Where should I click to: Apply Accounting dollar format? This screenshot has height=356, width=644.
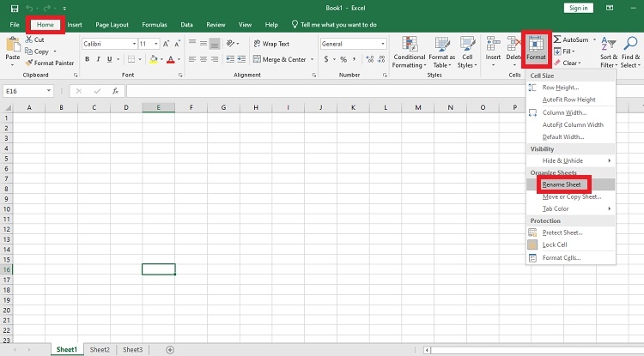coord(326,59)
